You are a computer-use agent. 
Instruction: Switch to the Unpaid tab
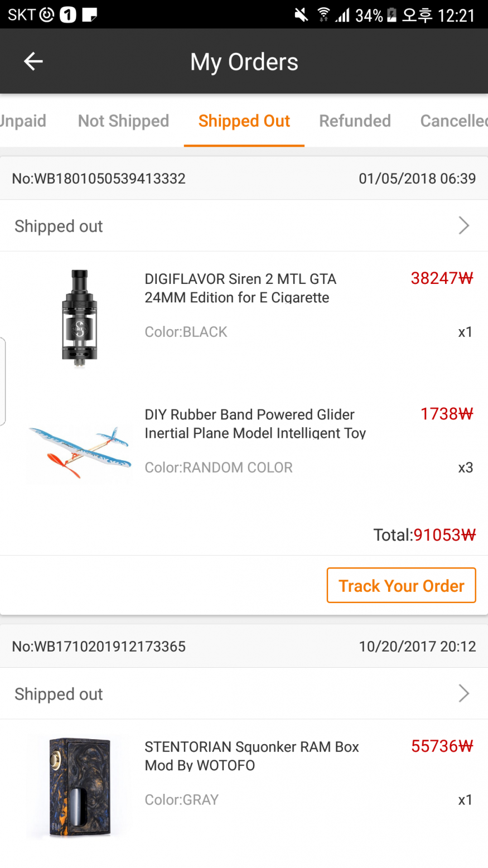coord(23,121)
